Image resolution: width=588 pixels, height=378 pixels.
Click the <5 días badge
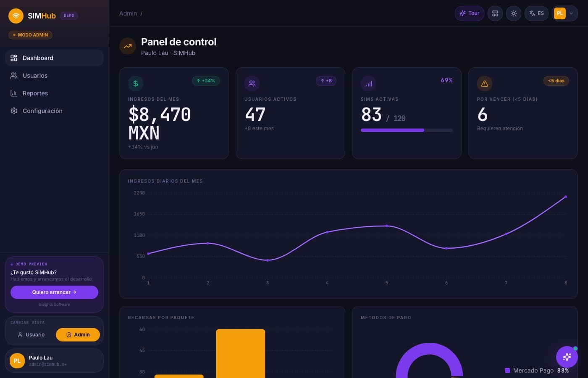pos(556,81)
